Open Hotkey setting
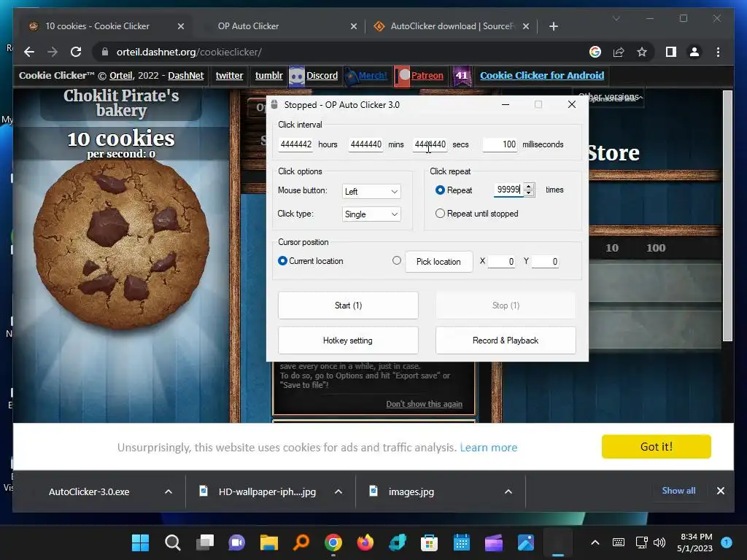 point(348,341)
